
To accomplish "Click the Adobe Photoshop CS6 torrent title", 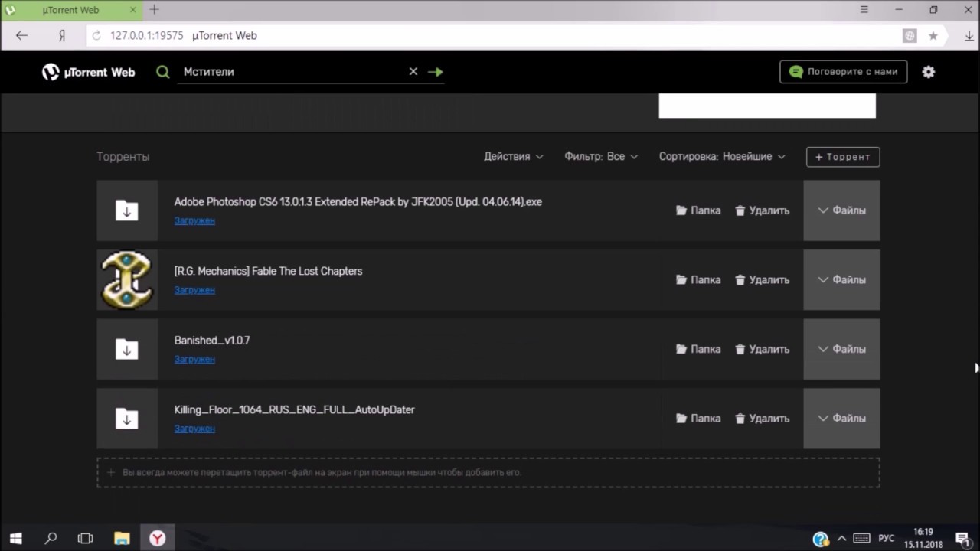I will 358,202.
